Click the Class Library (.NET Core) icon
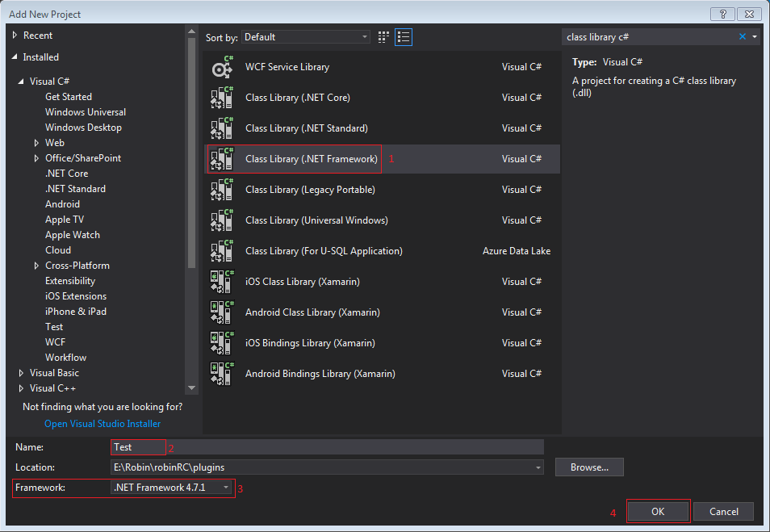The image size is (770, 532). 223,97
